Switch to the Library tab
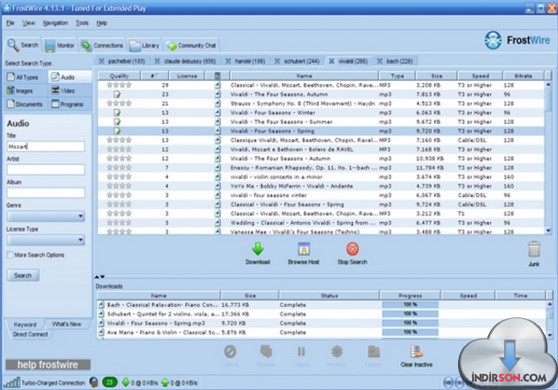The width and height of the screenshot is (558, 390). 144,46
